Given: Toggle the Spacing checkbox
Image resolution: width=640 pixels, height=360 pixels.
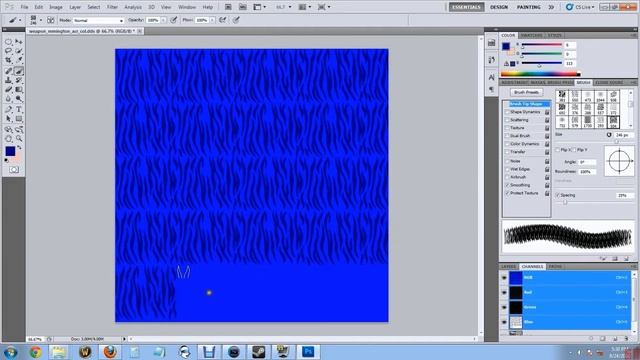Looking at the screenshot, I should pos(558,195).
